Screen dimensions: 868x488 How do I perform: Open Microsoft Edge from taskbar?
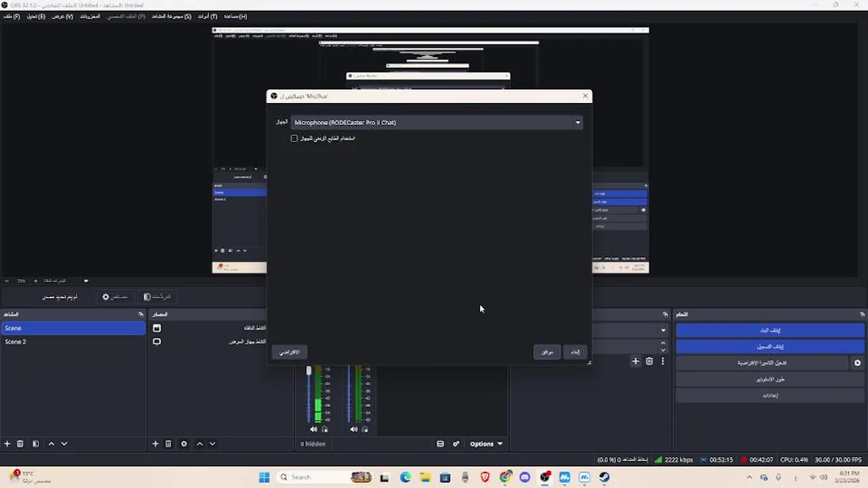406,477
